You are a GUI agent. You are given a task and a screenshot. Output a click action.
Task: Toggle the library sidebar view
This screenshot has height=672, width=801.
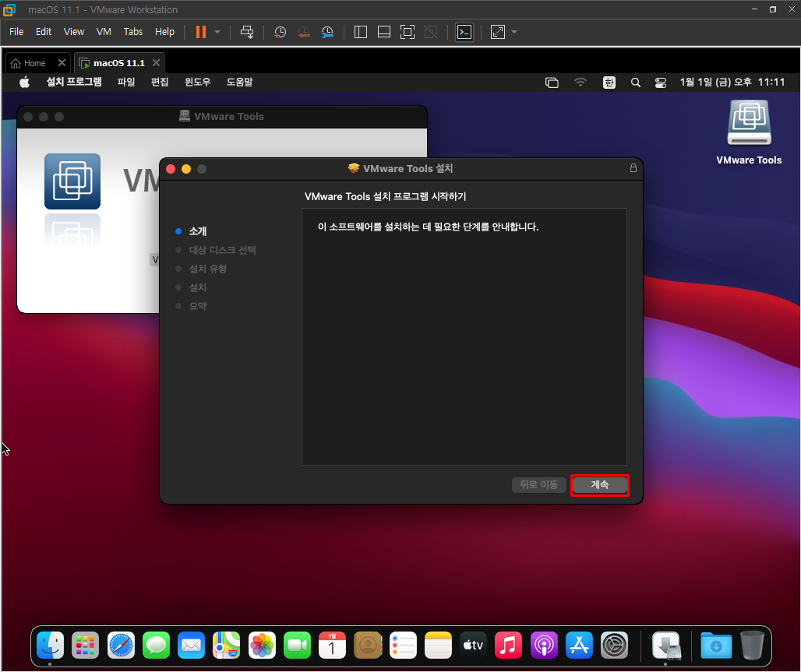[361, 32]
